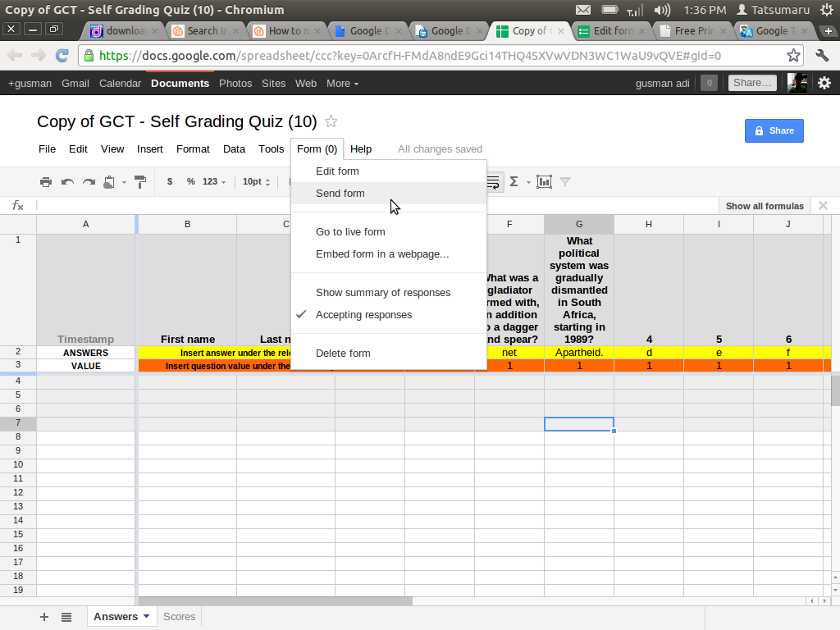Star this spreadsheet title
The height and width of the screenshot is (630, 840).
(331, 121)
